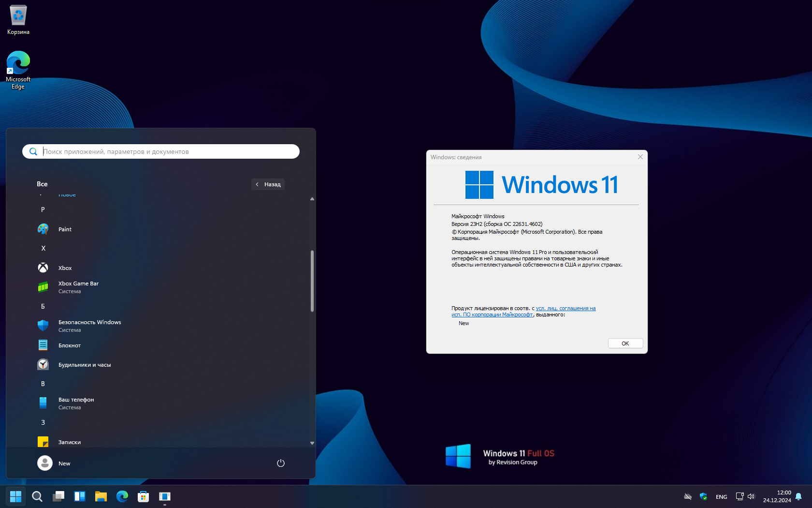Screen dimensions: 812x508
Task: Open Xbox Game Bar entry
Action: coord(78,287)
